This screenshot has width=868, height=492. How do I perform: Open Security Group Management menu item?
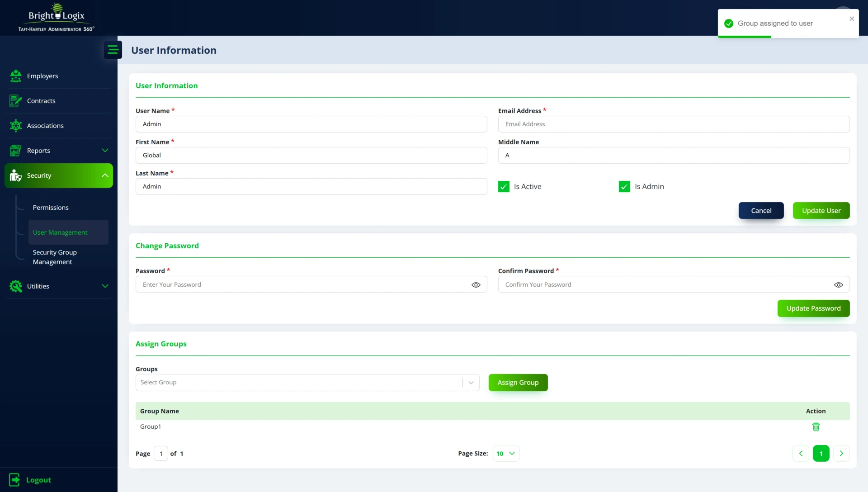pos(54,257)
